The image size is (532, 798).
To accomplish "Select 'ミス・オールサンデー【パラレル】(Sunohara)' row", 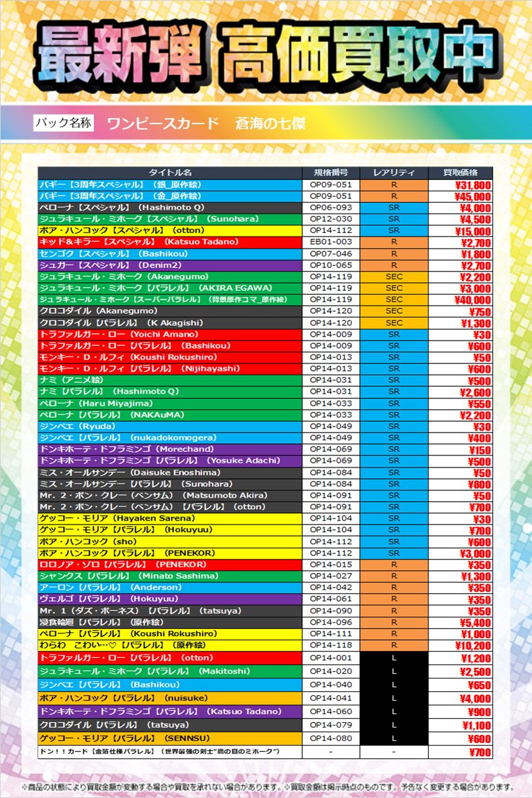I will pyautogui.click(x=265, y=484).
